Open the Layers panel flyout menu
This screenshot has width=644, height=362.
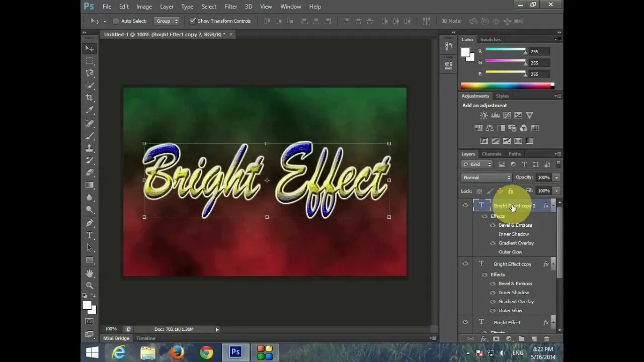[x=557, y=154]
